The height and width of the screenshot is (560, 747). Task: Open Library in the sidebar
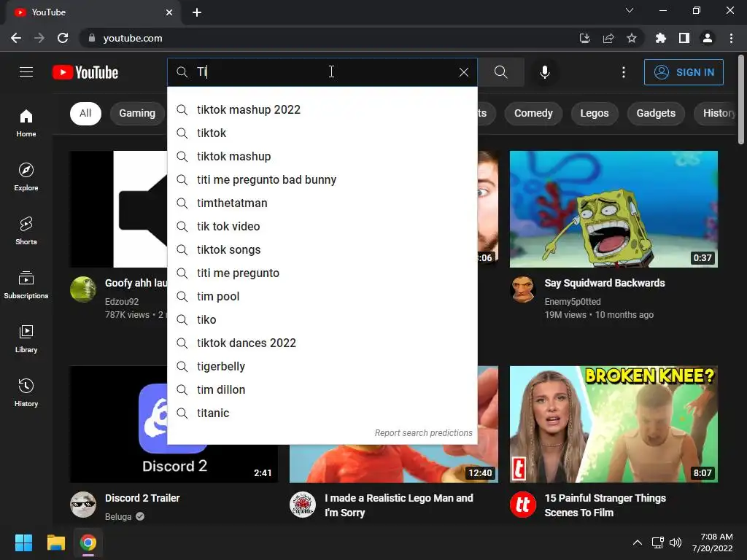(x=26, y=338)
